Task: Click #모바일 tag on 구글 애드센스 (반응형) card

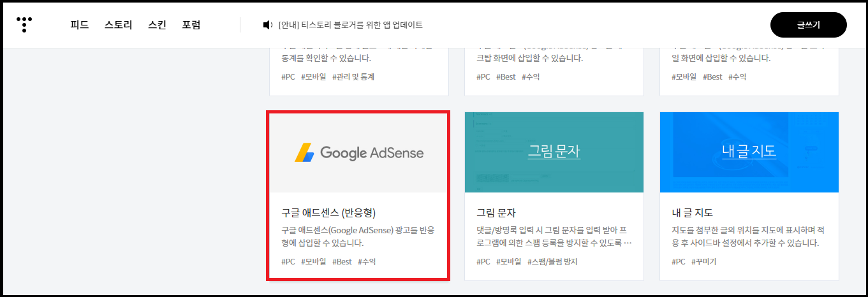Action: coord(313,261)
